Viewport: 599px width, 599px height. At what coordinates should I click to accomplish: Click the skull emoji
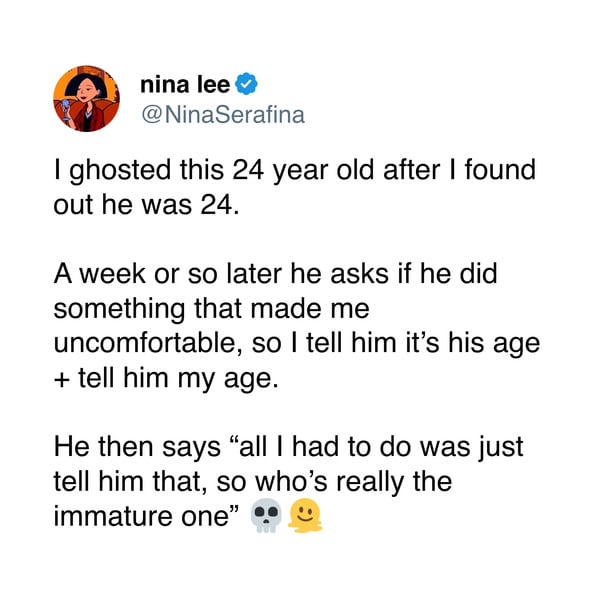point(266,515)
